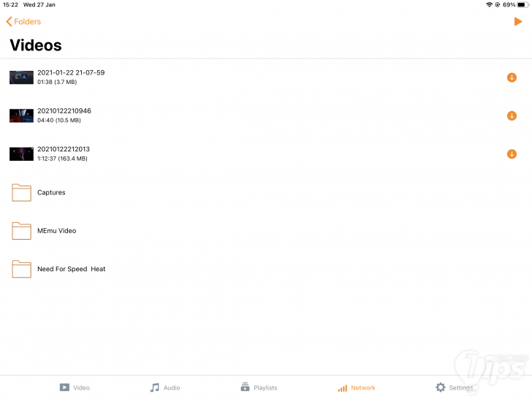Screen dimensions: 532x399
Task: Select the Captures folder name
Action: pos(51,192)
